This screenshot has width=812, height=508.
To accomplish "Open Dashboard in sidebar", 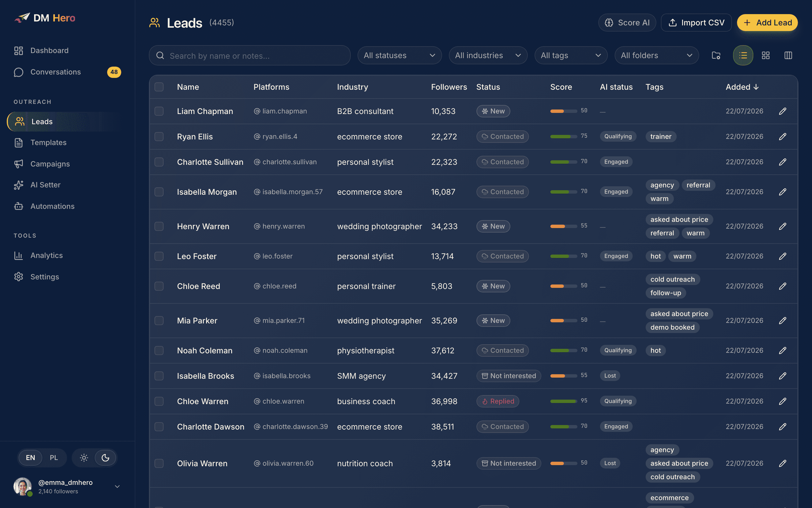I will click(x=67, y=51).
